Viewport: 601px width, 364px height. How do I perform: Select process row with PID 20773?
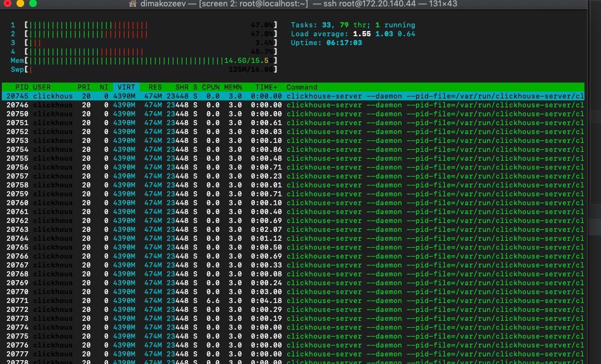294,318
